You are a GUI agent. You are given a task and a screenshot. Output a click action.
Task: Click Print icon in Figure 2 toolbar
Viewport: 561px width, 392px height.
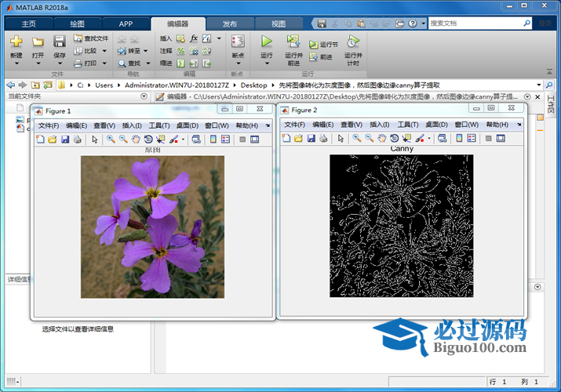(x=323, y=139)
